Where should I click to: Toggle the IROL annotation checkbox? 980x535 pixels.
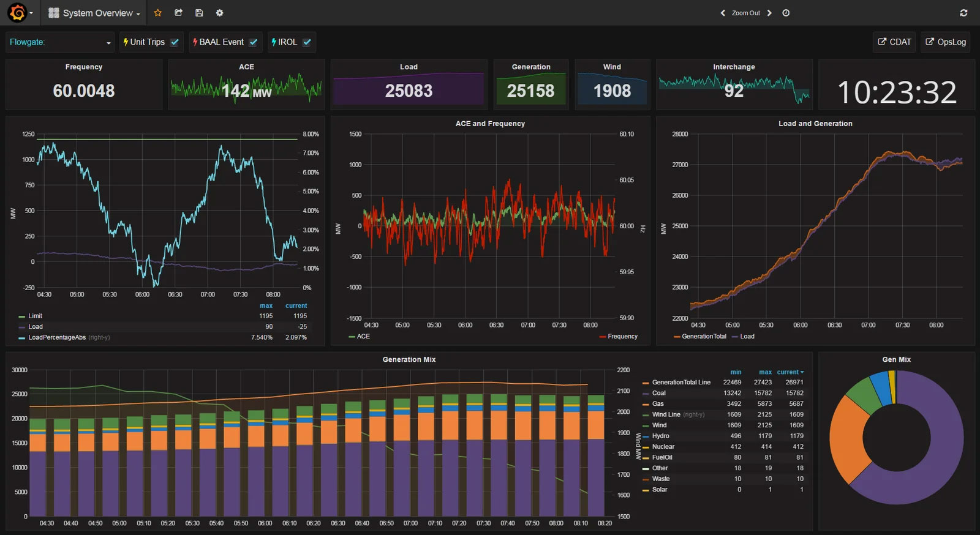point(307,42)
